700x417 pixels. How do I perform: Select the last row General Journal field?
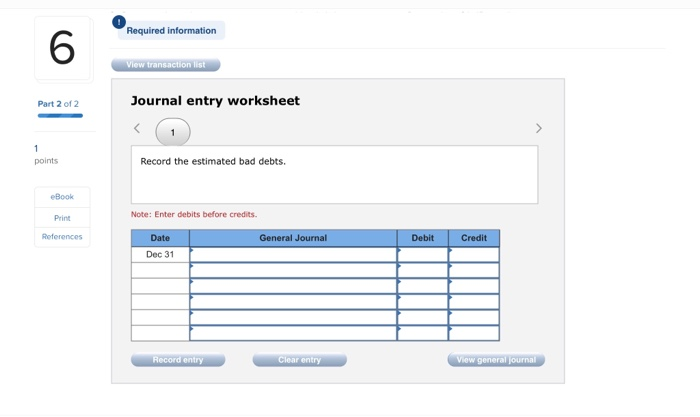(293, 333)
